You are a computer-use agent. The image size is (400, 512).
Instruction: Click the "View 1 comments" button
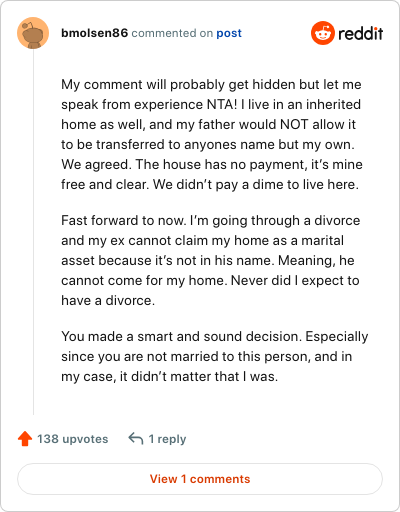pyautogui.click(x=200, y=479)
